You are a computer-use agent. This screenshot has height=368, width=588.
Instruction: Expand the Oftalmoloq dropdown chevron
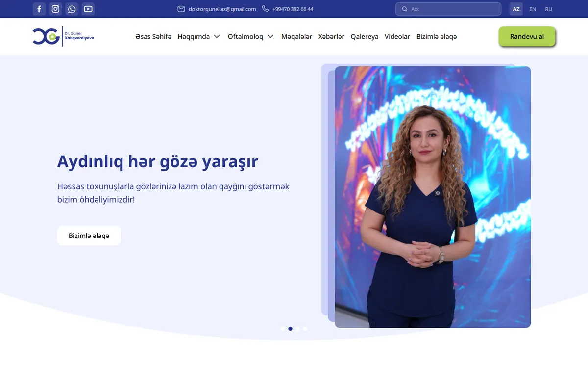tap(270, 37)
